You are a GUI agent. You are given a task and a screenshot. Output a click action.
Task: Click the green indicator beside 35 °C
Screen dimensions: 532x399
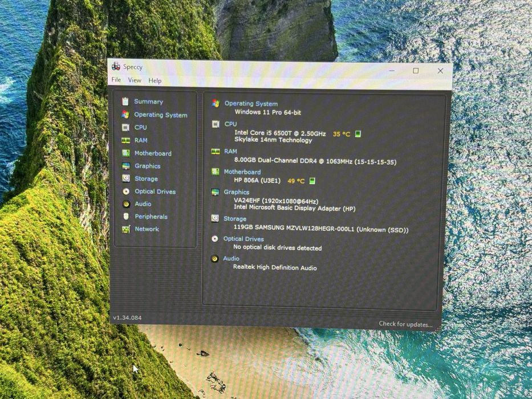358,134
